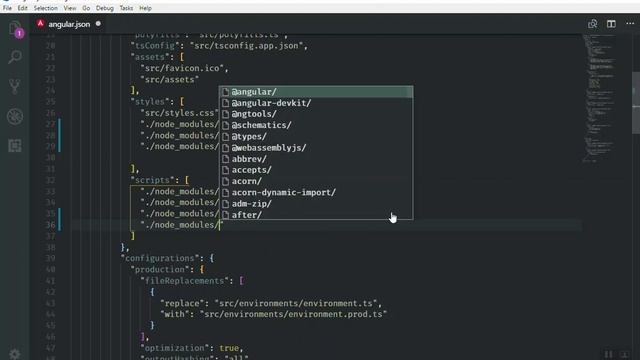Click the "configurations" key

tap(160, 259)
